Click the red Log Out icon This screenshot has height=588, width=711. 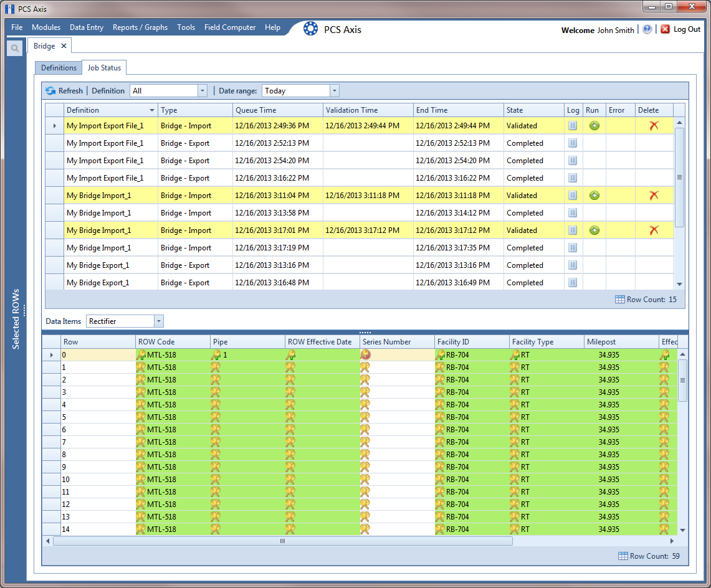(x=666, y=29)
